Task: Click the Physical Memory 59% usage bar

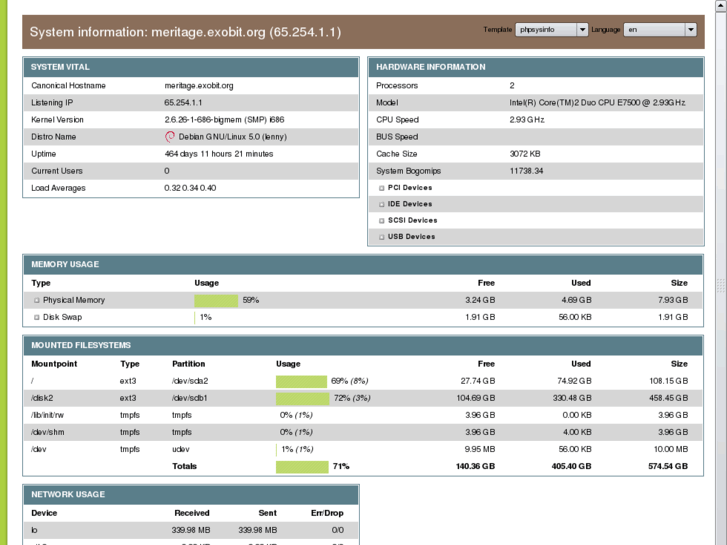Action: point(216,300)
